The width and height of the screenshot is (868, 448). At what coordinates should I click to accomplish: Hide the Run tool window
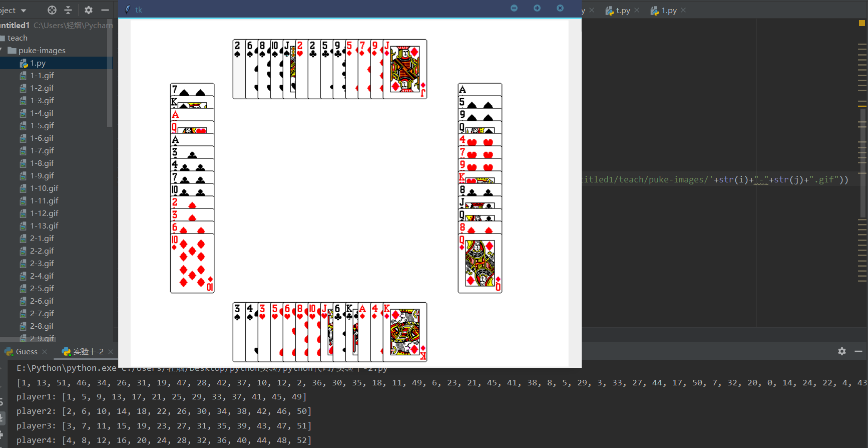[858, 351]
